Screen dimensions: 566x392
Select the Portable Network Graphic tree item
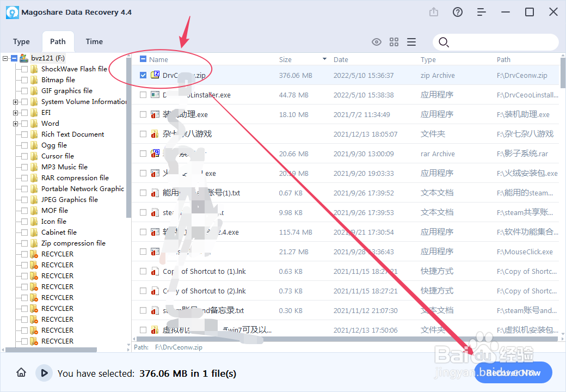point(83,189)
